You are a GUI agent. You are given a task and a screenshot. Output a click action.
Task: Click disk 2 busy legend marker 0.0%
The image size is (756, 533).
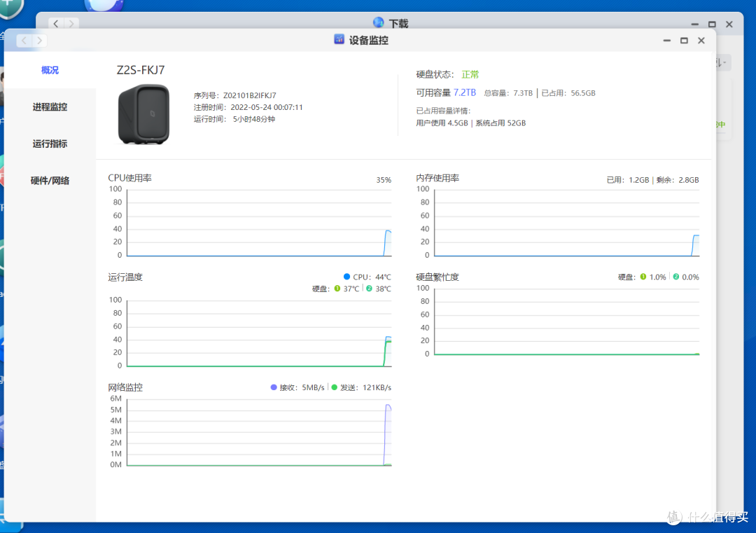point(676,277)
